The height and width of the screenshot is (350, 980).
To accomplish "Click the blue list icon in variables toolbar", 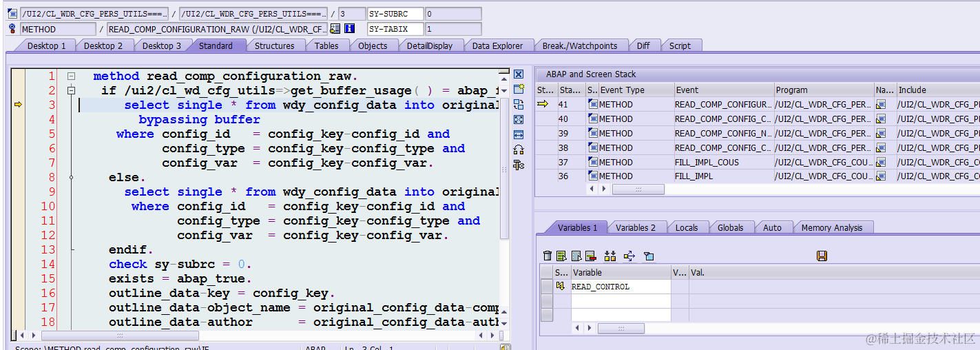I will coord(576,256).
